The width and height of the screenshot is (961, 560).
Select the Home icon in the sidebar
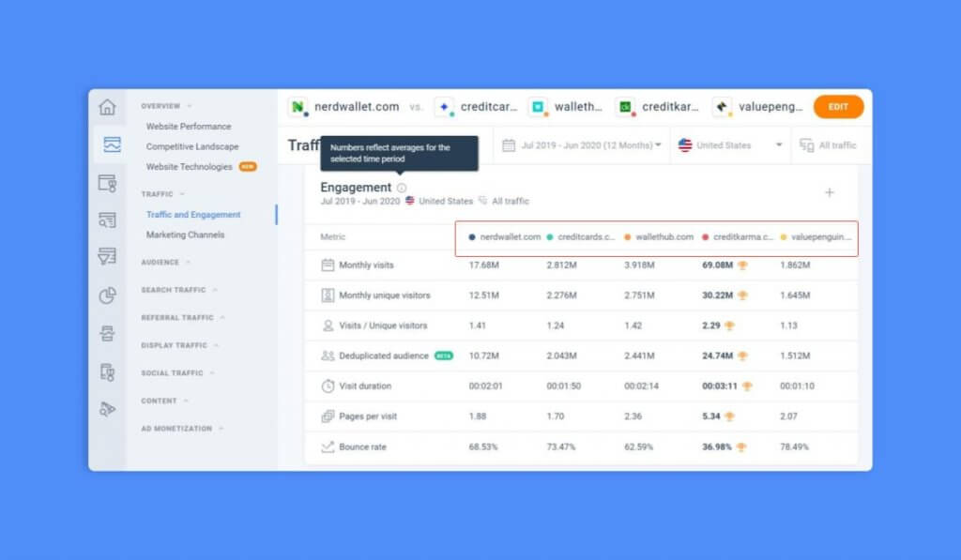tap(108, 107)
